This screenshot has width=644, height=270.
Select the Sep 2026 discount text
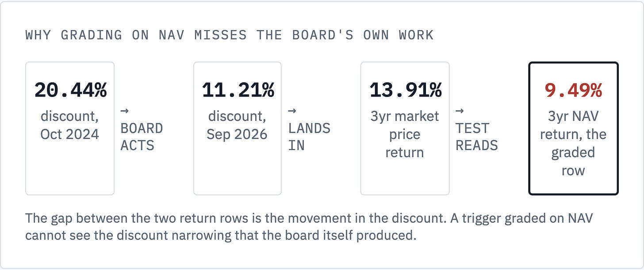tap(237, 125)
